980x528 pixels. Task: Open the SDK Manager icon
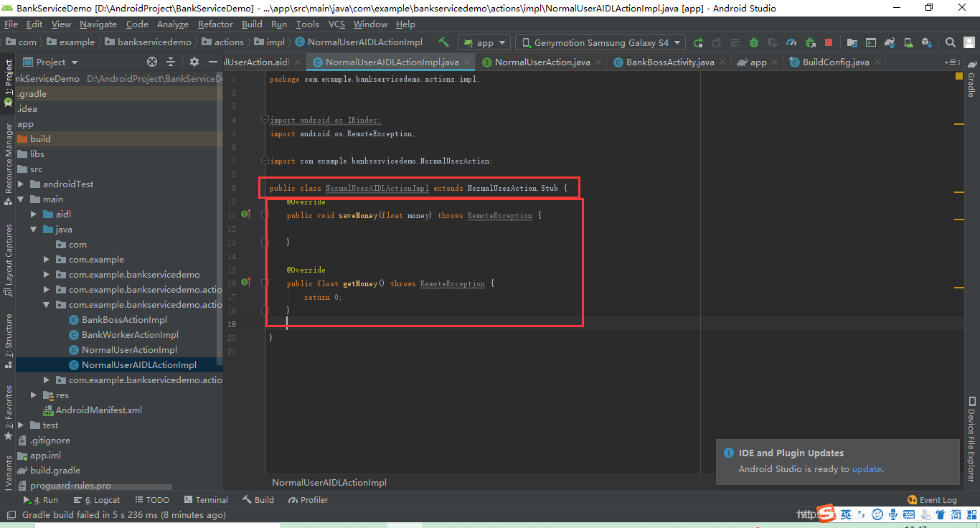[x=926, y=42]
